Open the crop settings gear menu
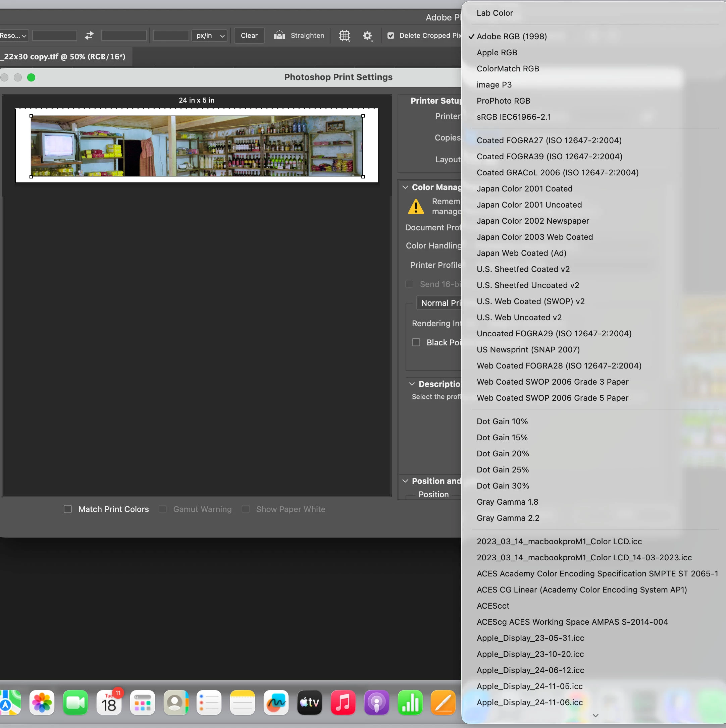Image resolution: width=726 pixels, height=728 pixels. [x=367, y=36]
